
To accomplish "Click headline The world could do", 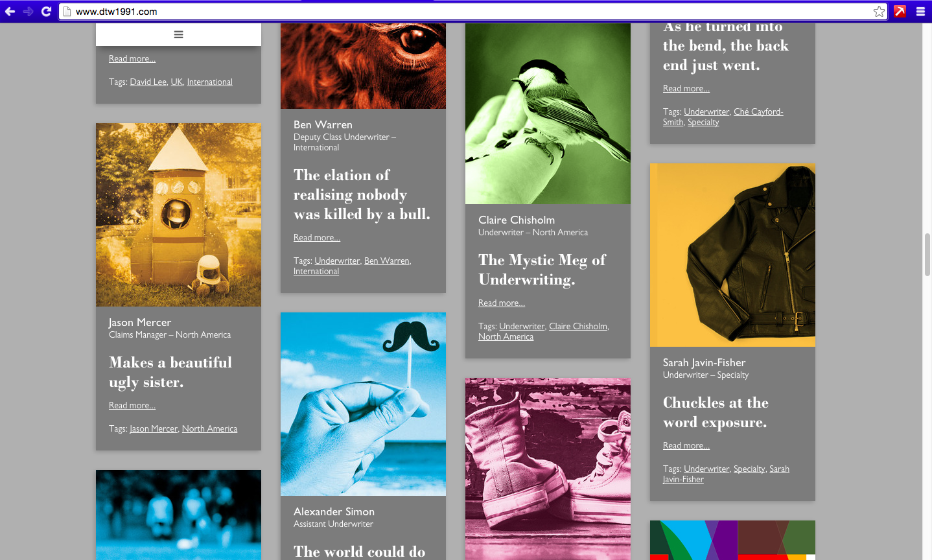I will [360, 552].
